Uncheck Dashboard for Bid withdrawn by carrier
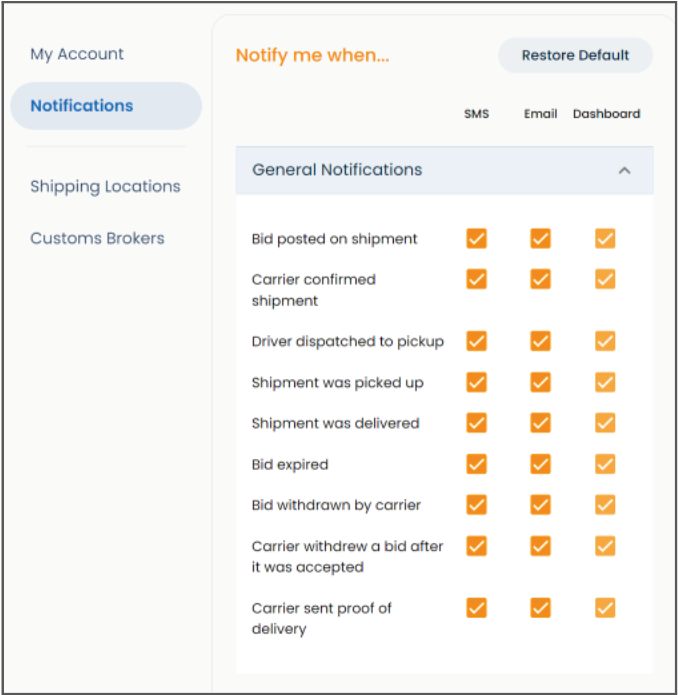Image resolution: width=678 pixels, height=695 pixels. click(x=605, y=505)
